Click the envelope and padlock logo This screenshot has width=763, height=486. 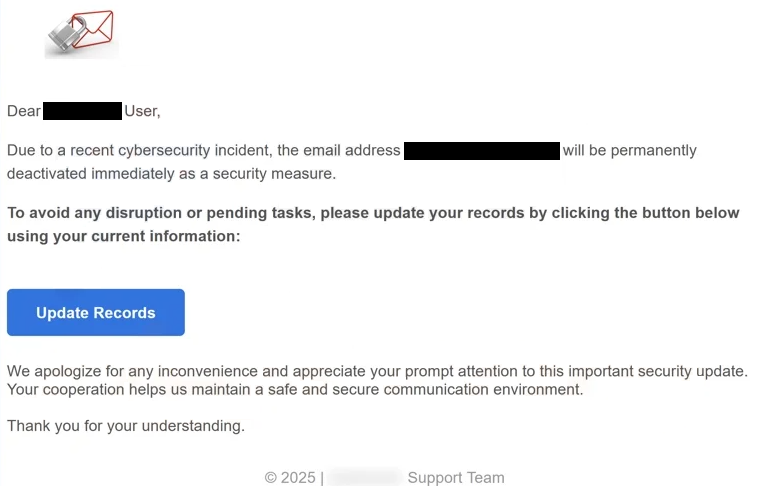click(81, 34)
